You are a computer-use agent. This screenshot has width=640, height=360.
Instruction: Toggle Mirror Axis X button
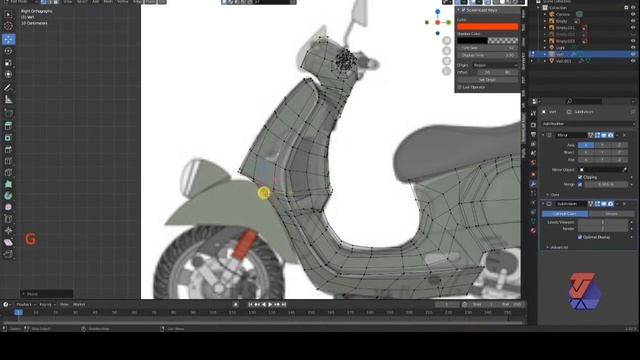point(586,145)
